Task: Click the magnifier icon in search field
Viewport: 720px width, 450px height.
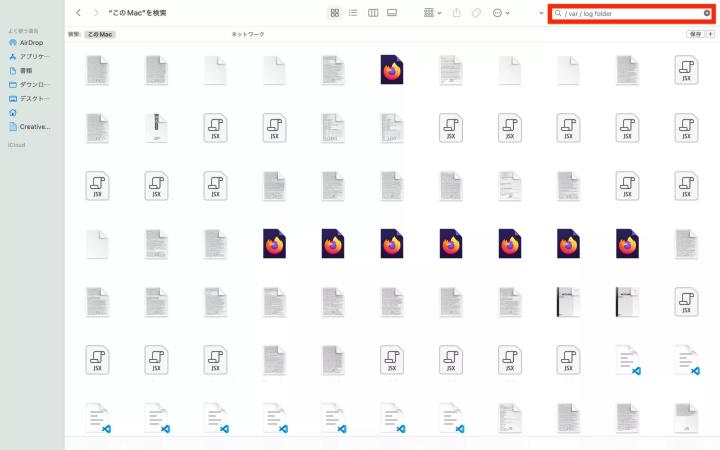Action: [558, 13]
